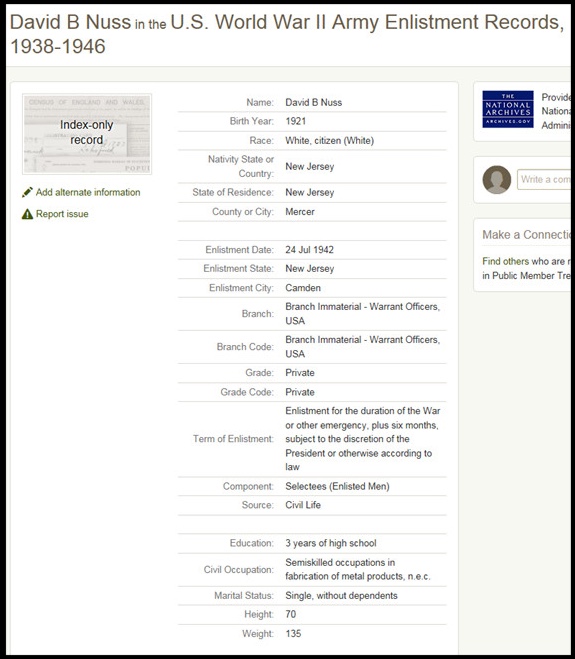Image resolution: width=575 pixels, height=659 pixels.
Task: Select the State of Residence value 'New Jersey'
Action: tap(309, 192)
